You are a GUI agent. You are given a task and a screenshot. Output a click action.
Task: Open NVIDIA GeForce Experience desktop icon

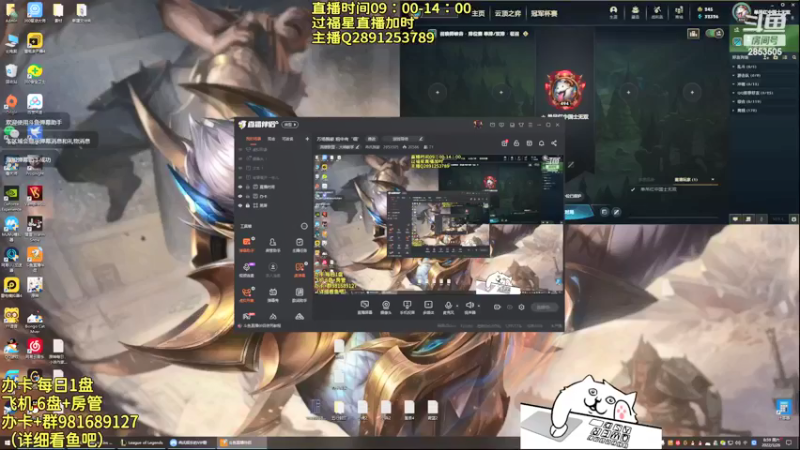click(11, 197)
